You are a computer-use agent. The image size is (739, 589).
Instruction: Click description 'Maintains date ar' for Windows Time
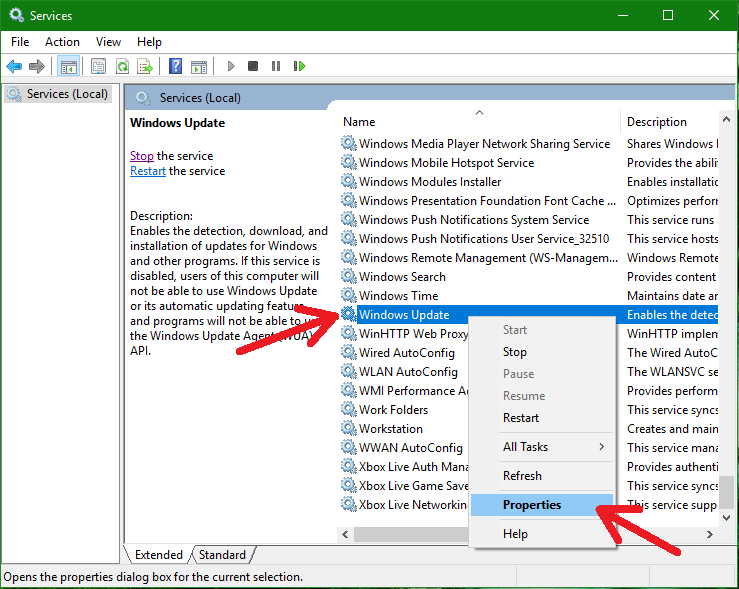[x=672, y=295]
